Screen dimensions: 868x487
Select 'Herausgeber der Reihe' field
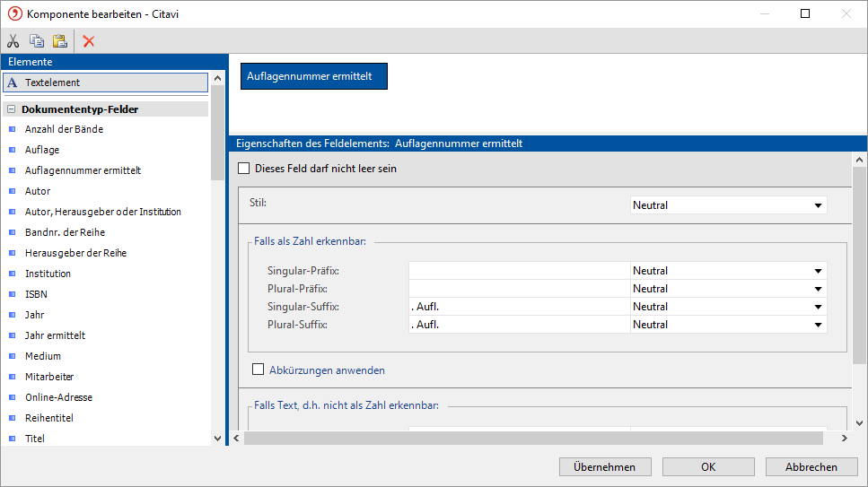point(75,253)
